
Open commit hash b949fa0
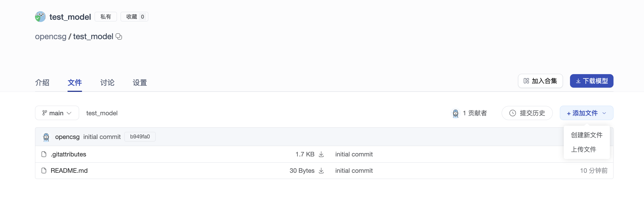(x=140, y=137)
